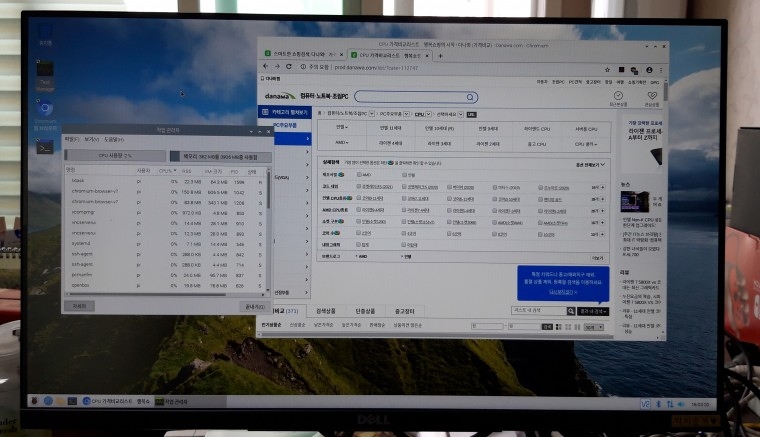
Task: Open the Bluetooth tray icon
Action: (658, 404)
